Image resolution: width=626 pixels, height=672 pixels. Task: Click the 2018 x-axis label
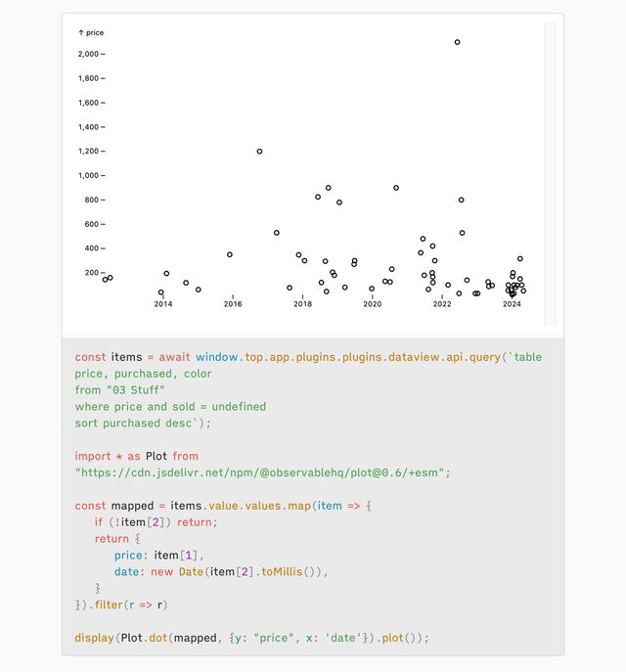[302, 304]
